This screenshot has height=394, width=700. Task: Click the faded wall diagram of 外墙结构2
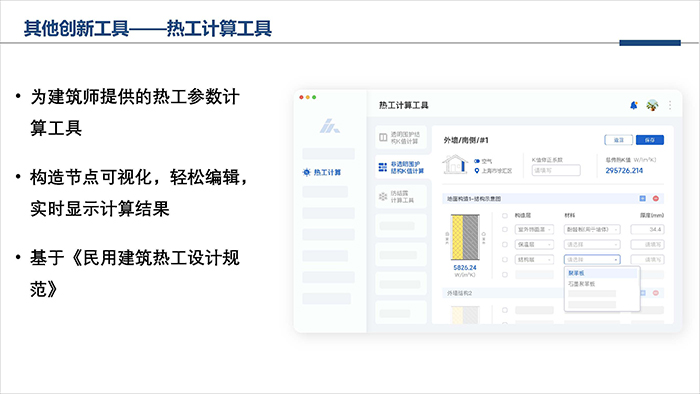tap(465, 315)
